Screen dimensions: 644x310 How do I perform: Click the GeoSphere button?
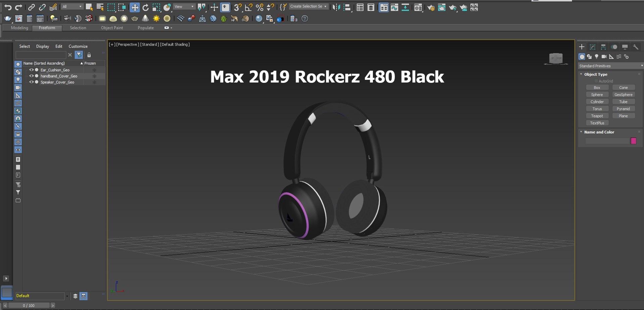pos(624,95)
